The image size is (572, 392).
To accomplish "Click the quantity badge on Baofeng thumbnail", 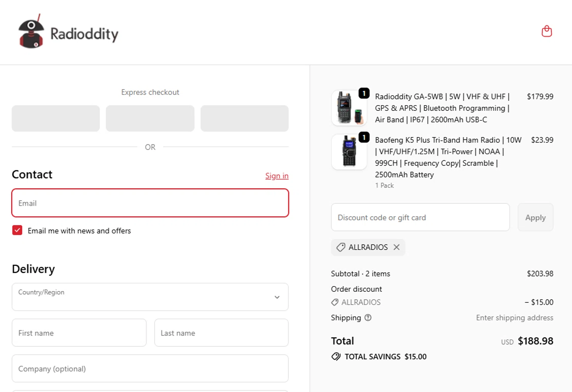I will pos(364,137).
